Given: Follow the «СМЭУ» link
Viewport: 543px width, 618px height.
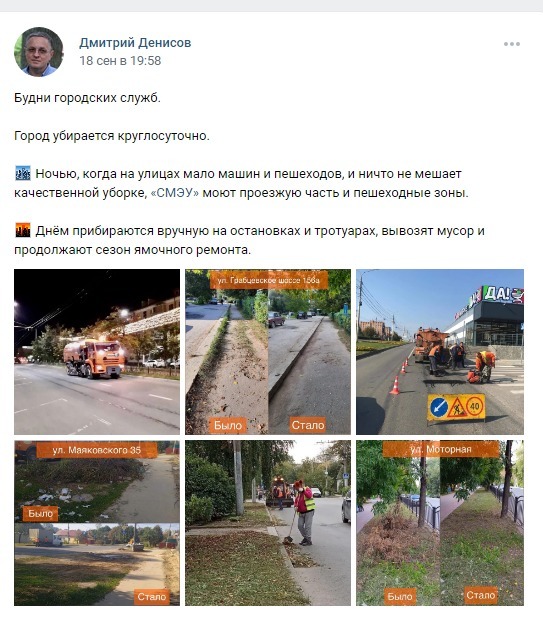Looking at the screenshot, I should (x=175, y=193).
